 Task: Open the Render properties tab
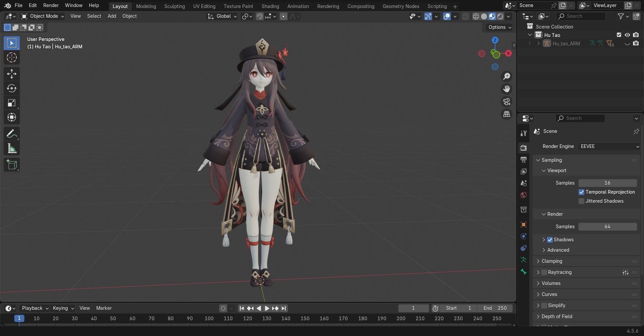[x=524, y=148]
